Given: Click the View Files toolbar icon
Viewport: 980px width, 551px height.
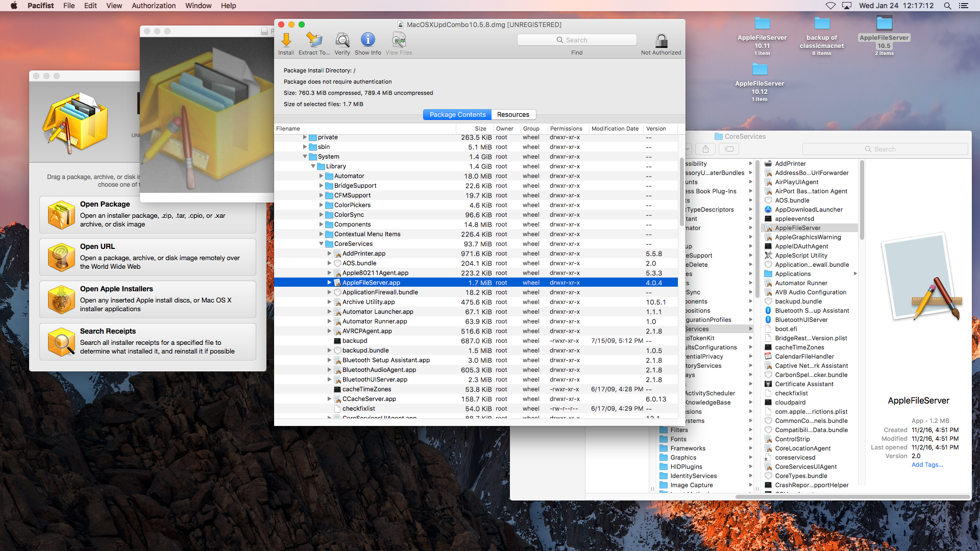Looking at the screenshot, I should click(x=399, y=40).
